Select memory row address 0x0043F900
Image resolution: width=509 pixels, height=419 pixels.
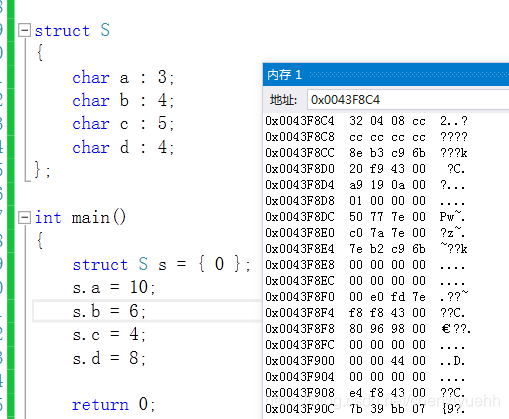click(300, 361)
